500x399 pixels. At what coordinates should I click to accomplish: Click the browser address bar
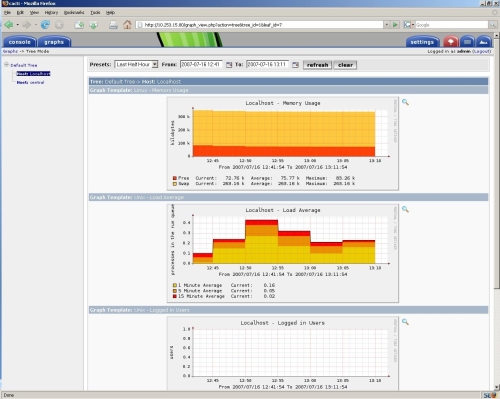point(260,25)
